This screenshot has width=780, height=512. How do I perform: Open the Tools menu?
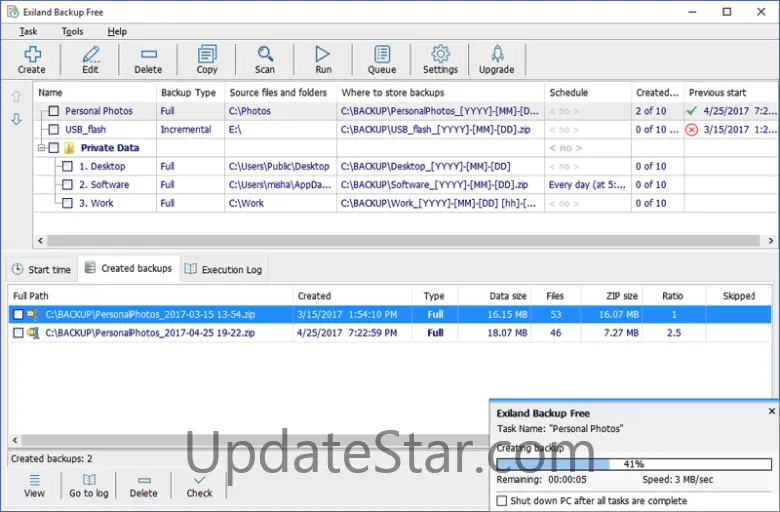[x=72, y=31]
